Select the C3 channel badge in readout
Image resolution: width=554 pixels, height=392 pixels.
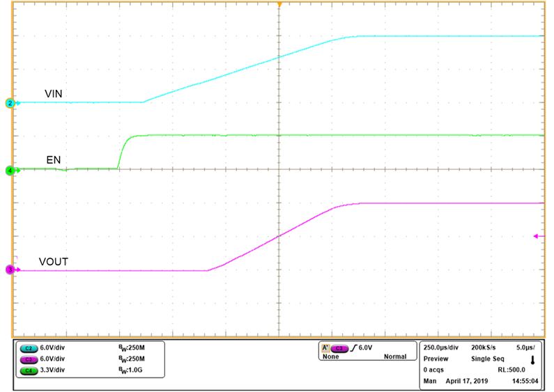tap(29, 359)
